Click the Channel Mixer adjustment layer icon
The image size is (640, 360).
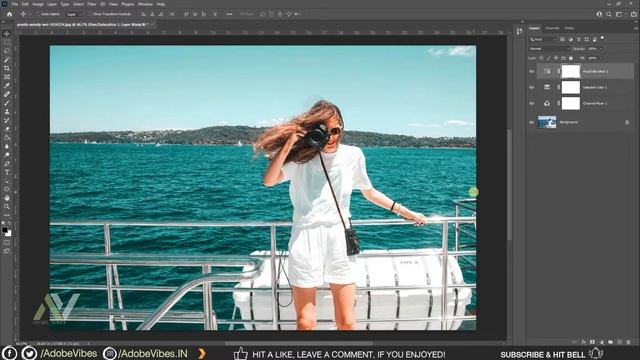(x=547, y=103)
